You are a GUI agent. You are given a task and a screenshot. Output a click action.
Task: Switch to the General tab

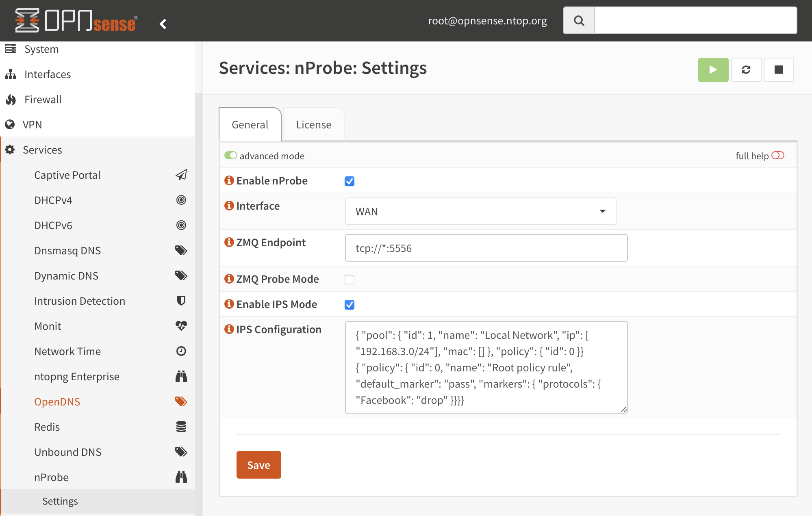pos(250,125)
